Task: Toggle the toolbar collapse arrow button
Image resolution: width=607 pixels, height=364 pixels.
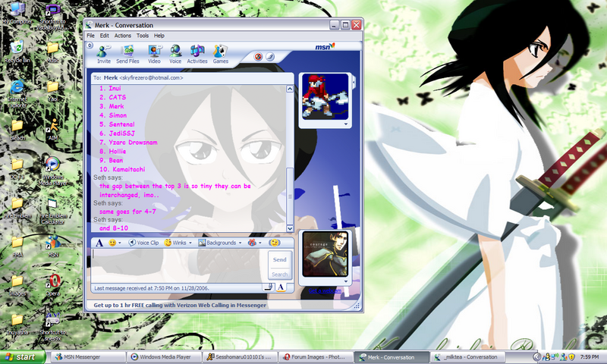Action: [x=90, y=45]
